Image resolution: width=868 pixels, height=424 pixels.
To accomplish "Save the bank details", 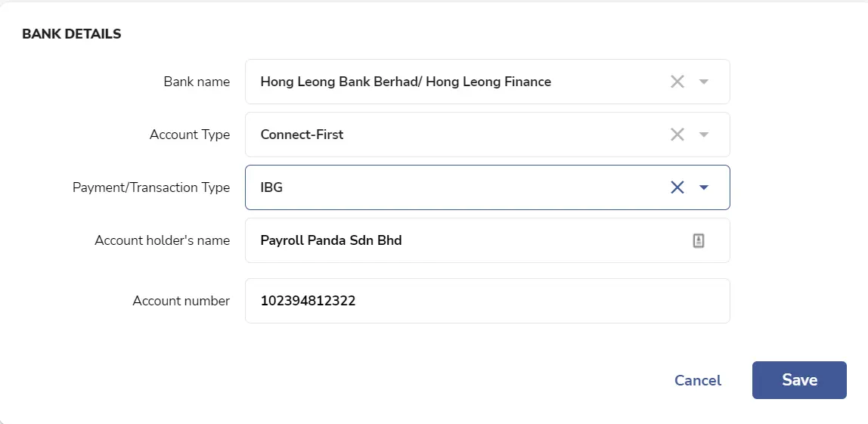I will (x=799, y=380).
